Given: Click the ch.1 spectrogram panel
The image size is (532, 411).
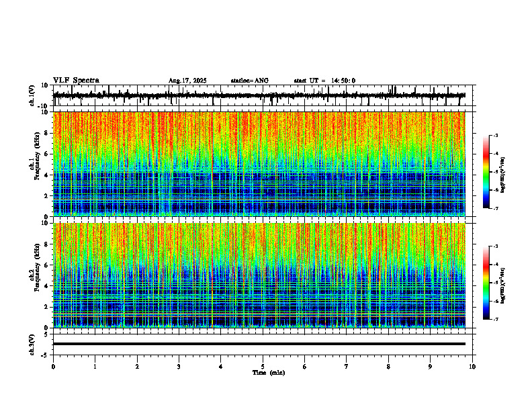Looking at the screenshot, I should pyautogui.click(x=259, y=164).
